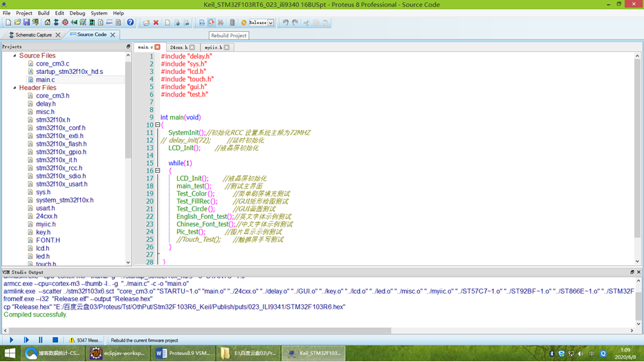Image resolution: width=644 pixels, height=362 pixels.
Task: Open the Gerber Viewer toolbar icon
Action: (83, 23)
